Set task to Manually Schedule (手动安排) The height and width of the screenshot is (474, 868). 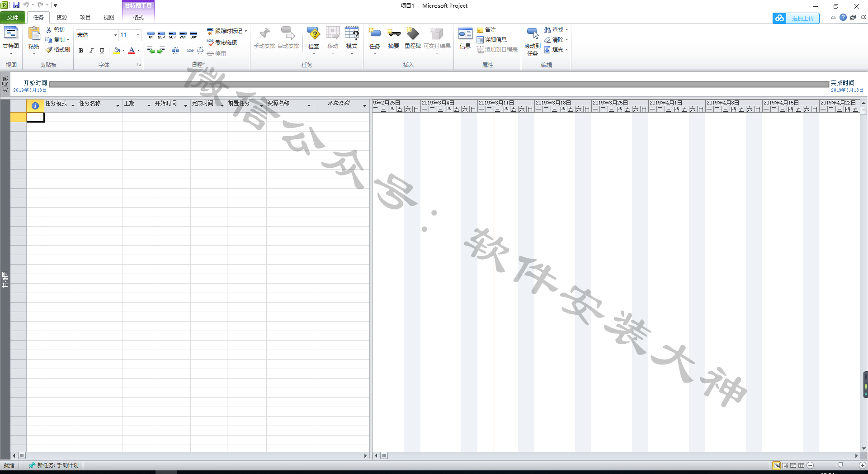264,38
